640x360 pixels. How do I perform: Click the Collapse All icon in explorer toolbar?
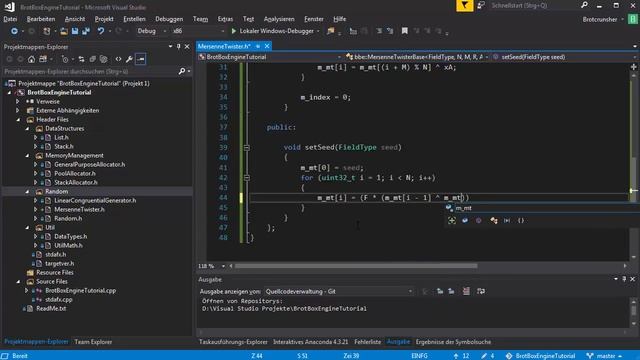pyautogui.click(x=93, y=59)
